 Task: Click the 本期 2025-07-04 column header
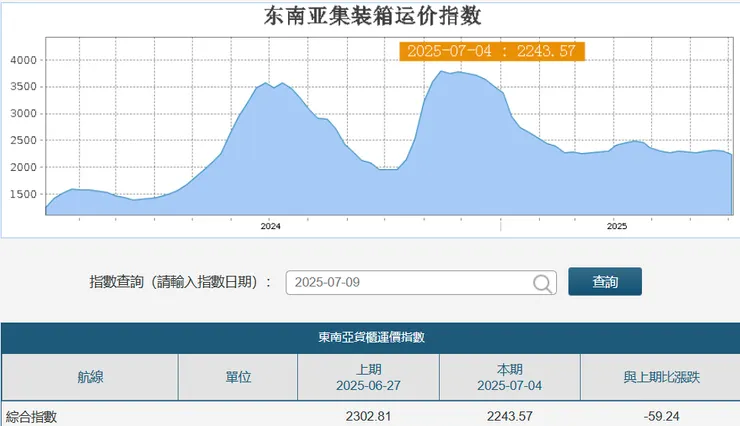point(509,377)
